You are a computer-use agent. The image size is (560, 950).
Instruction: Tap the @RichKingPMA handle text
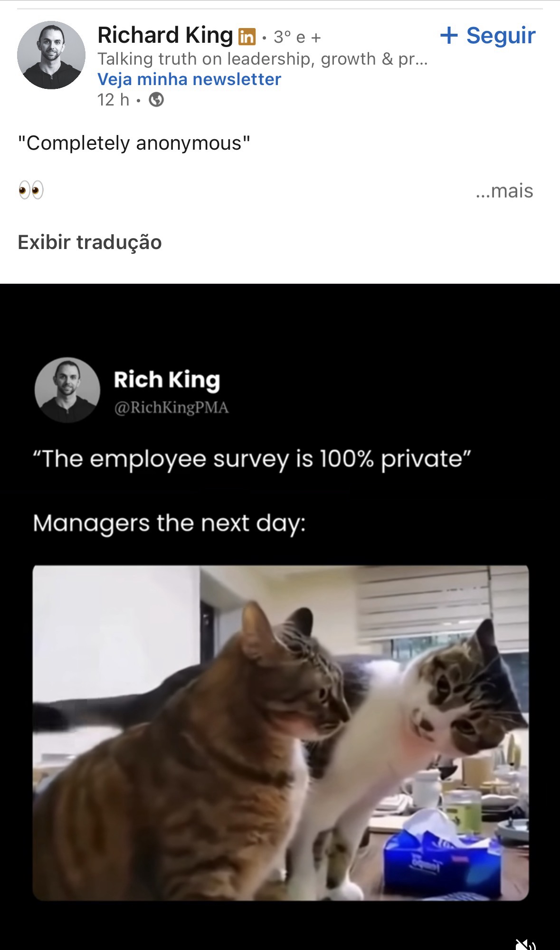pos(171,407)
